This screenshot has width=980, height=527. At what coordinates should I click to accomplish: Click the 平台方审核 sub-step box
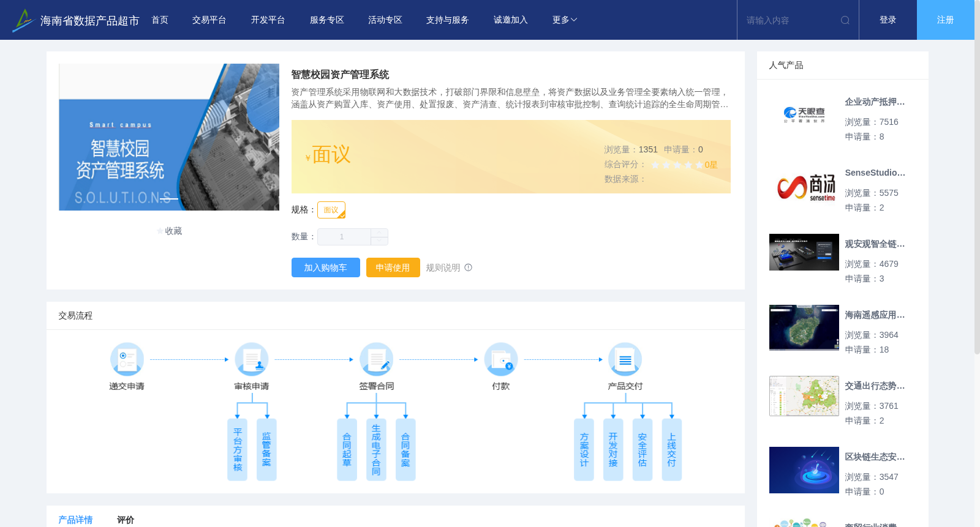[237, 450]
